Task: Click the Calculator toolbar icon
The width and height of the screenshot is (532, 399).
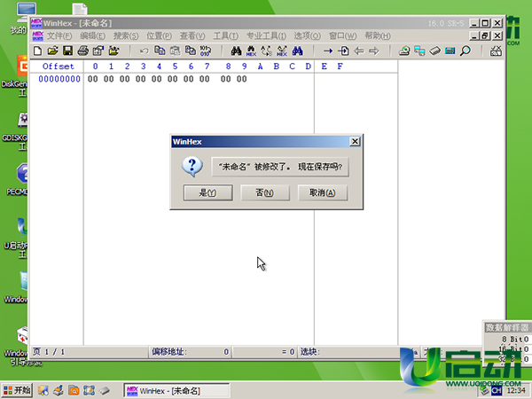Action: coord(450,51)
